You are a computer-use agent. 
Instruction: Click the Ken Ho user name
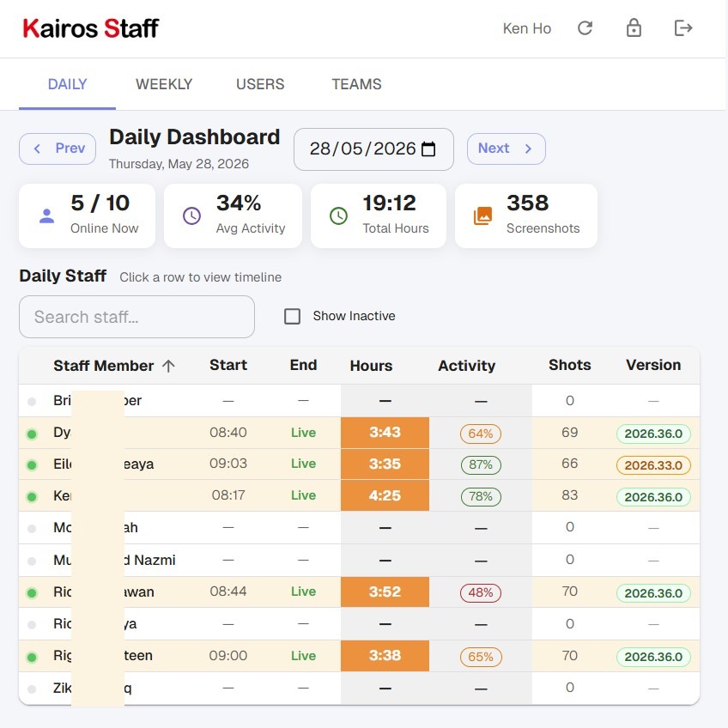click(527, 28)
